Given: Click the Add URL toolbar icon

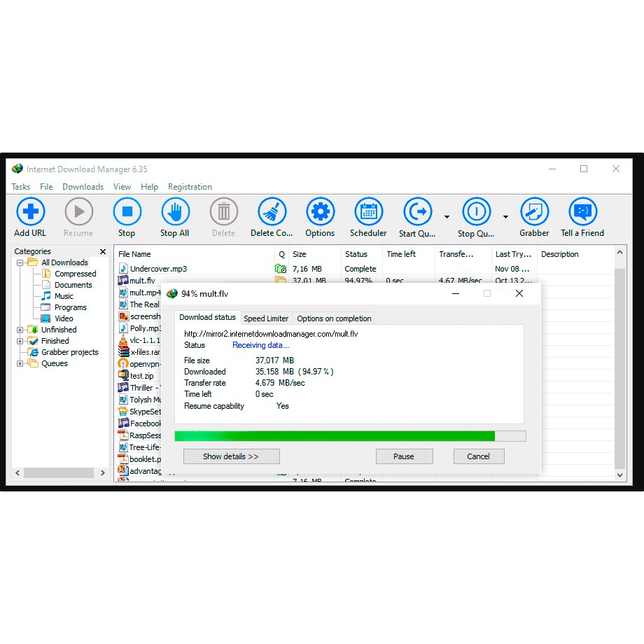Looking at the screenshot, I should point(30,212).
